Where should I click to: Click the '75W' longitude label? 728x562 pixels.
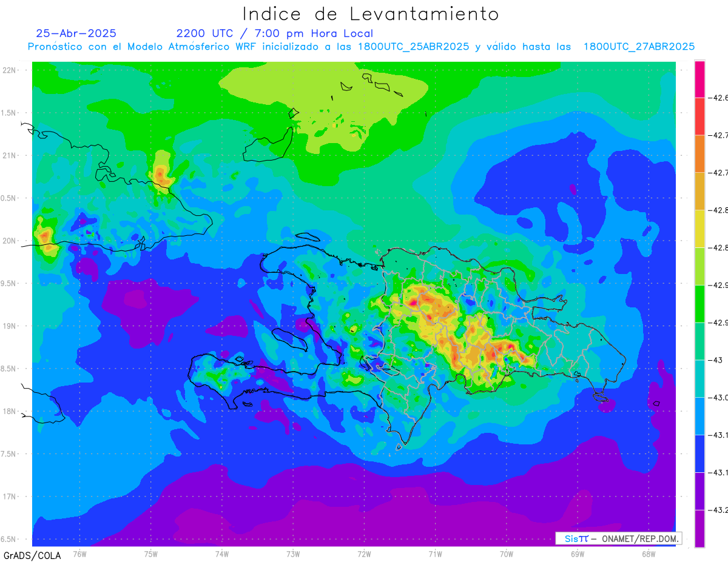pos(151,553)
